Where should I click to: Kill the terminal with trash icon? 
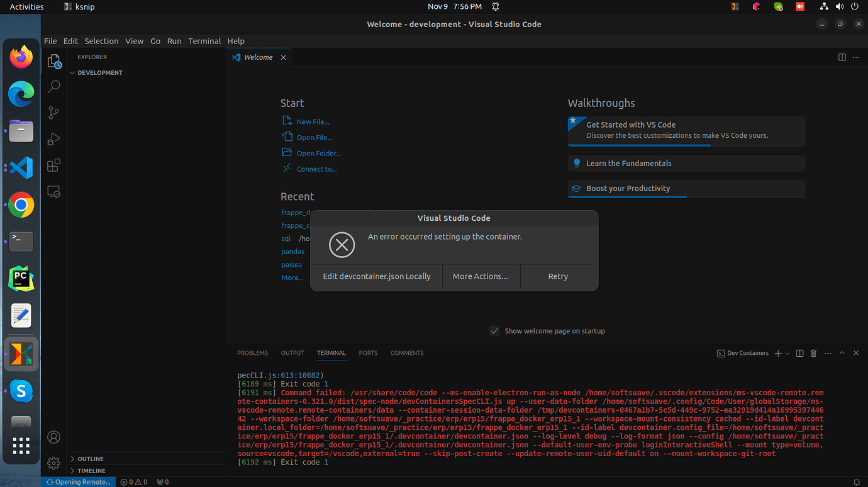[x=813, y=353]
